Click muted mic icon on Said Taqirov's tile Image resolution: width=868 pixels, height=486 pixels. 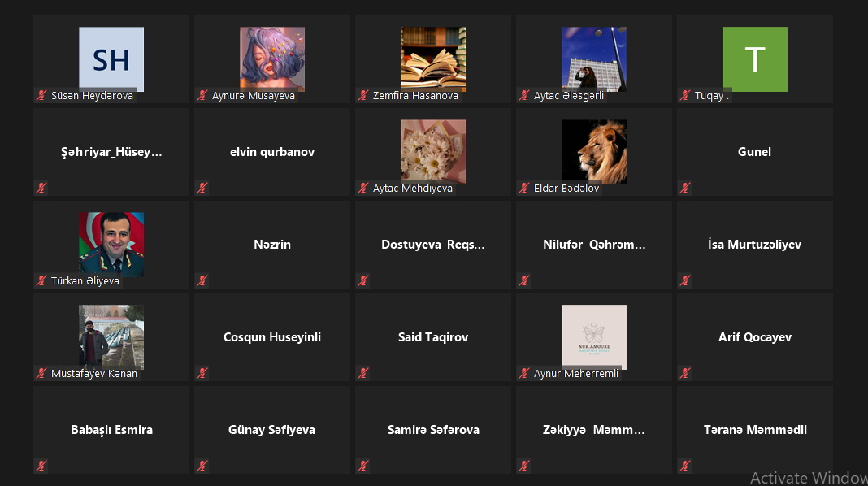[363, 373]
